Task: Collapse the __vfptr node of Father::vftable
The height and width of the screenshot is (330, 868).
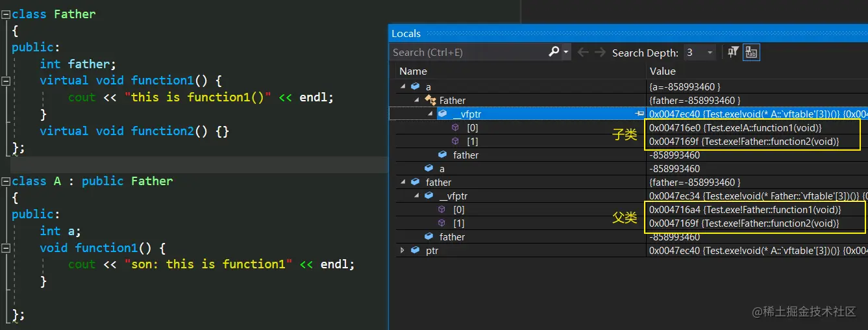Action: (x=416, y=196)
